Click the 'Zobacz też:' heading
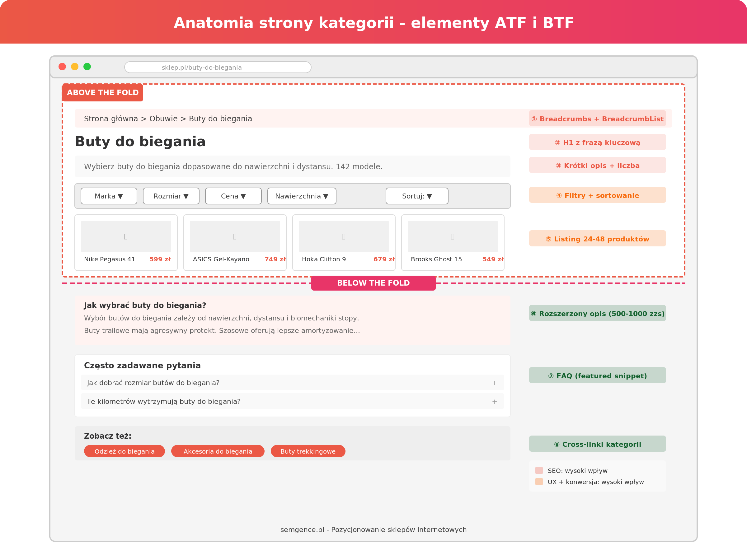Image resolution: width=747 pixels, height=560 pixels. (x=108, y=436)
